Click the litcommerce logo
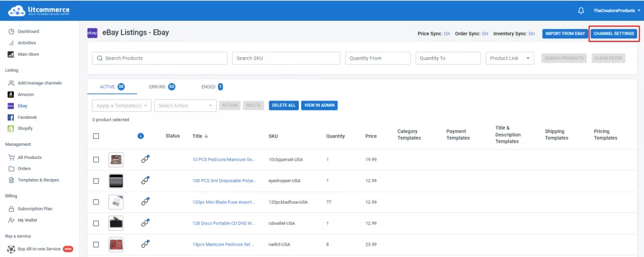 (x=38, y=11)
